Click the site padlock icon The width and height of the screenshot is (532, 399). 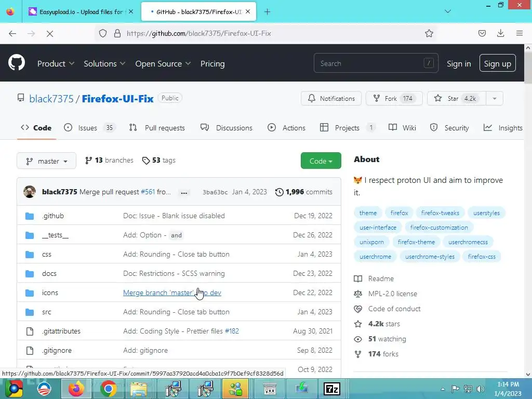(x=117, y=33)
